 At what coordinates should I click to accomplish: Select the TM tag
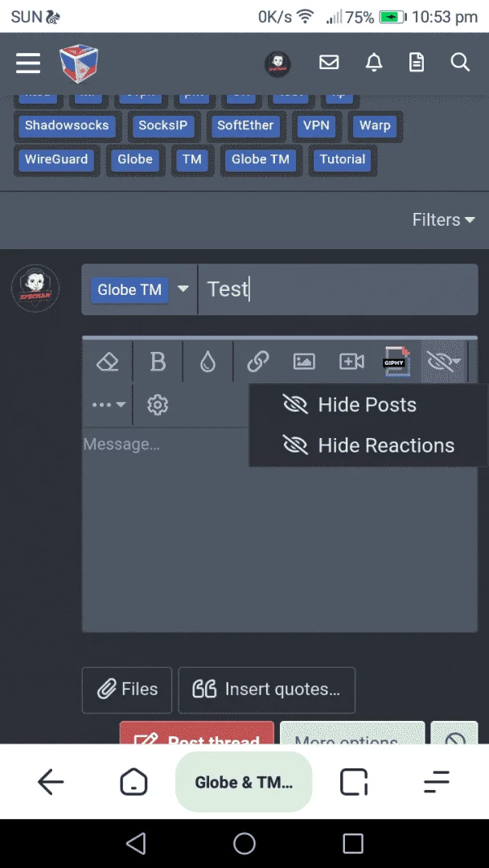click(191, 159)
